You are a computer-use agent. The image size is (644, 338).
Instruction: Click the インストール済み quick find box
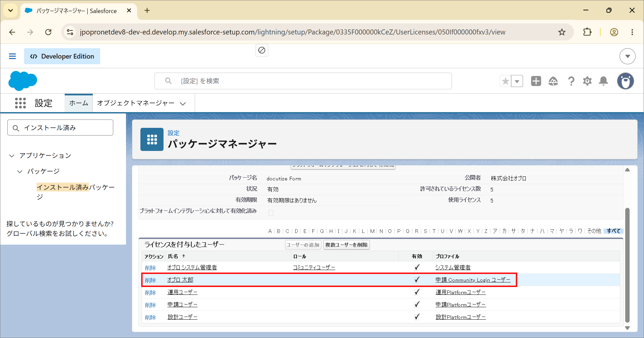tap(60, 128)
